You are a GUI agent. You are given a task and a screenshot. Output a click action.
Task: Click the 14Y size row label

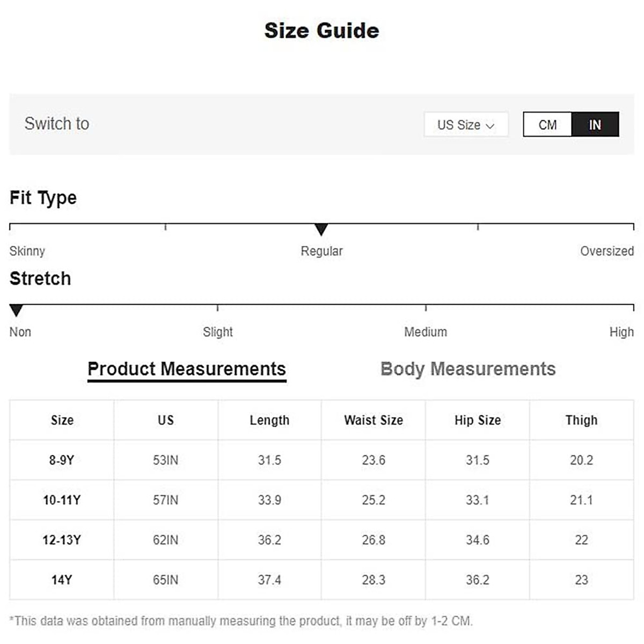coord(62,580)
